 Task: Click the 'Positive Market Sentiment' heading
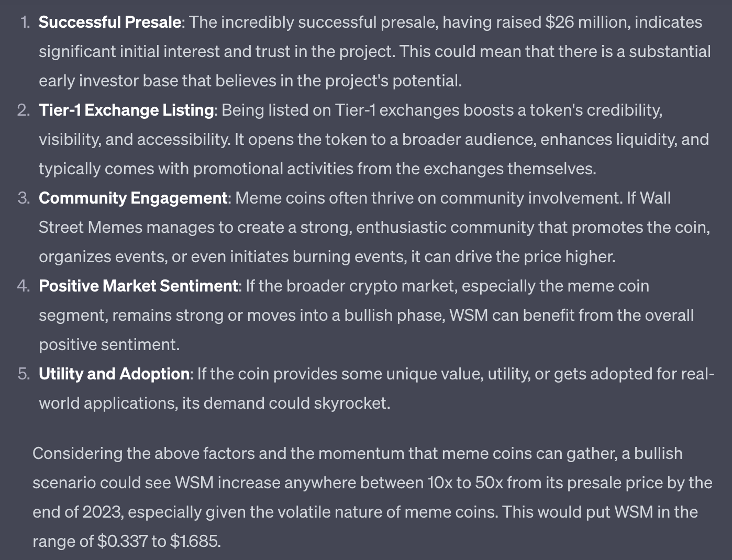138,286
